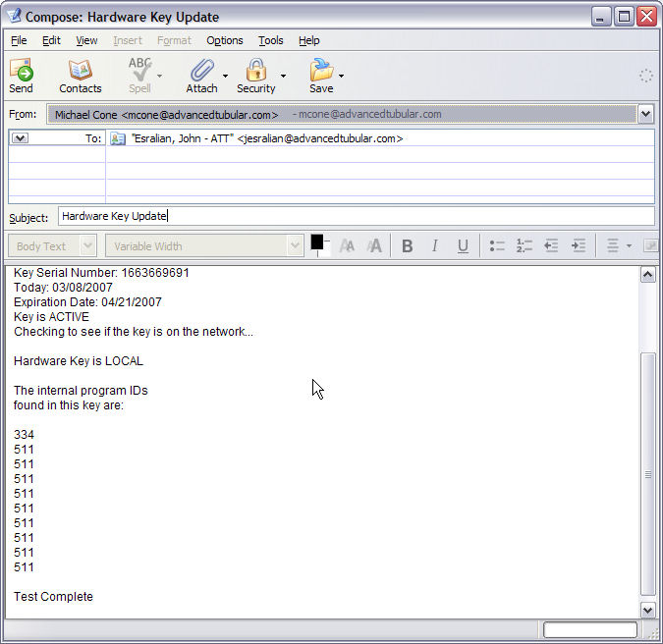Click the black text color swatch
The width and height of the screenshot is (663, 644).
pyautogui.click(x=317, y=241)
